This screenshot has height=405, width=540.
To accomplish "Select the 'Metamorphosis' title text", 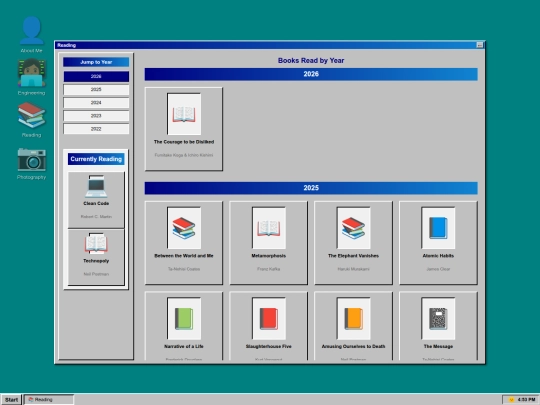I will click(269, 256).
